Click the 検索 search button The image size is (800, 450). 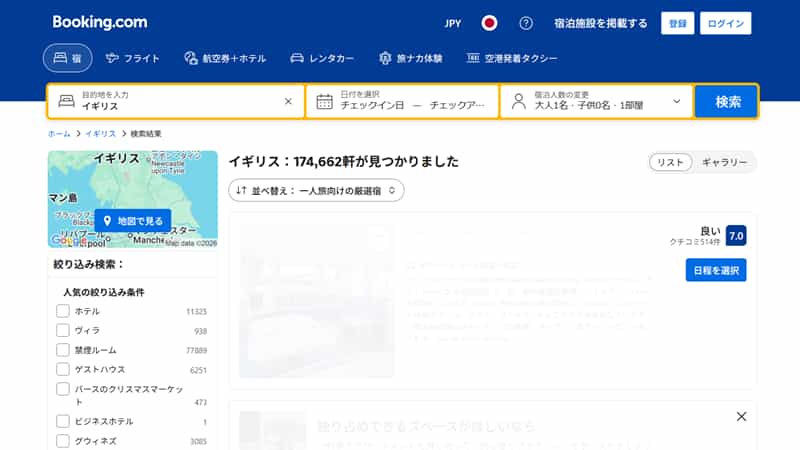(727, 102)
